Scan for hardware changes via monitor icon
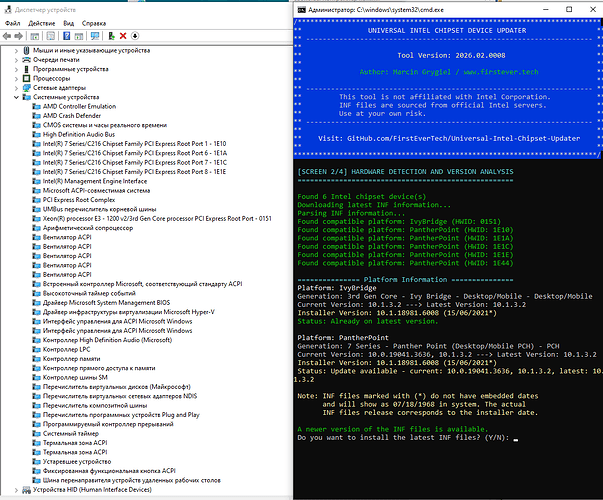 pyautogui.click(x=95, y=36)
